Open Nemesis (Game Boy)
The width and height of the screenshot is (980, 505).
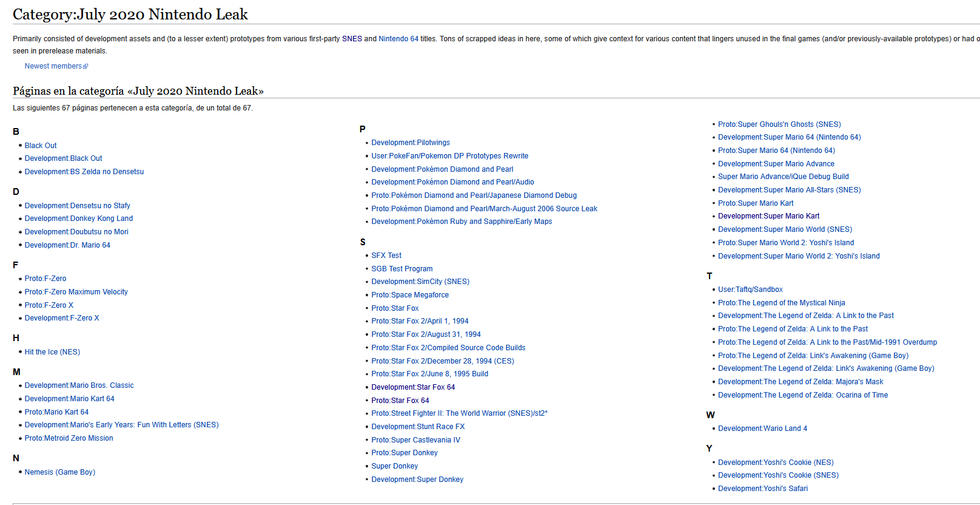click(x=60, y=472)
